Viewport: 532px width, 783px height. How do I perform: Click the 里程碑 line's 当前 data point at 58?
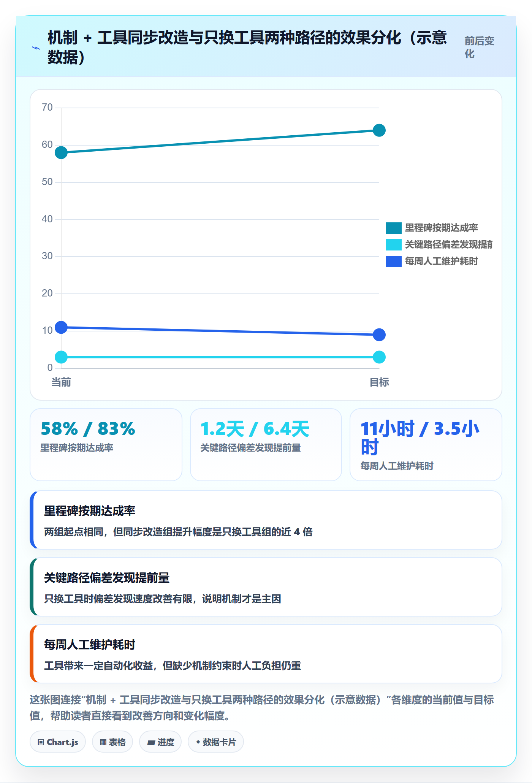pyautogui.click(x=61, y=153)
